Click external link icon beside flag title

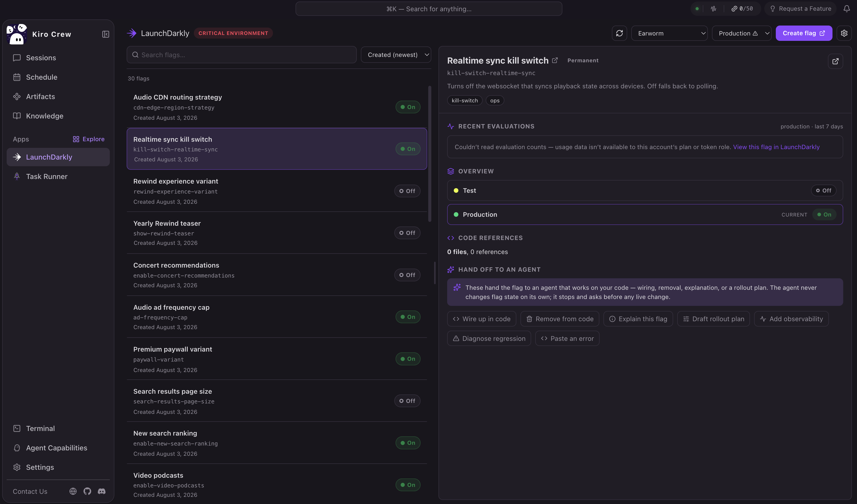click(x=555, y=60)
